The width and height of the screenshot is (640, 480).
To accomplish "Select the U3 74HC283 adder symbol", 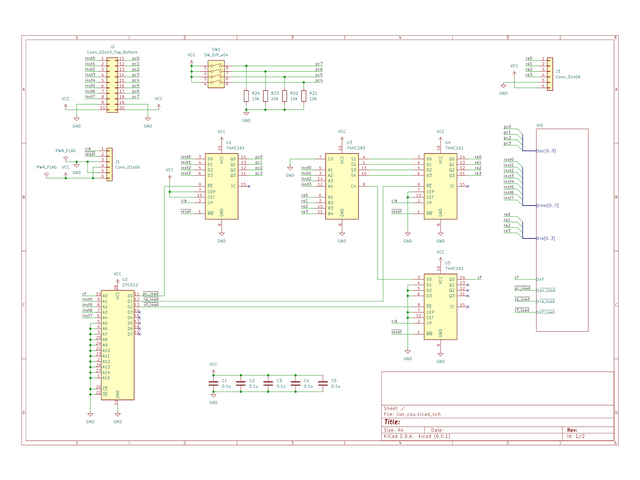I will pyautogui.click(x=342, y=186).
